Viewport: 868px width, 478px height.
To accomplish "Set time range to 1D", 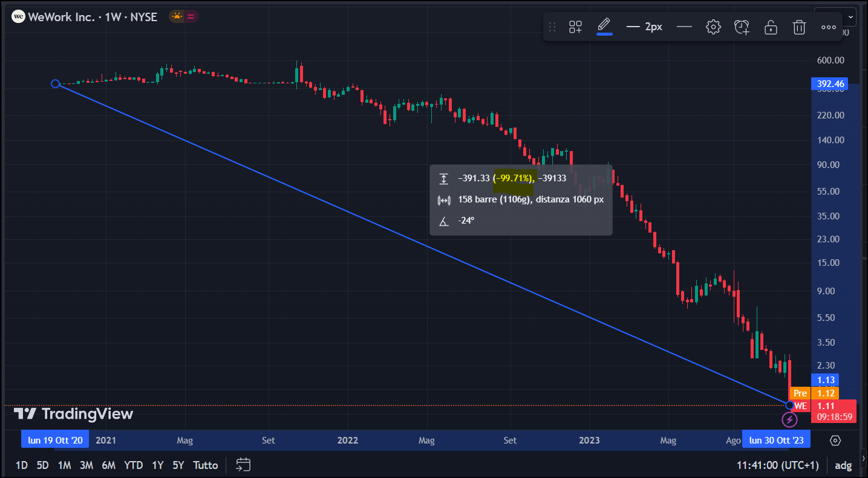I will click(x=22, y=465).
